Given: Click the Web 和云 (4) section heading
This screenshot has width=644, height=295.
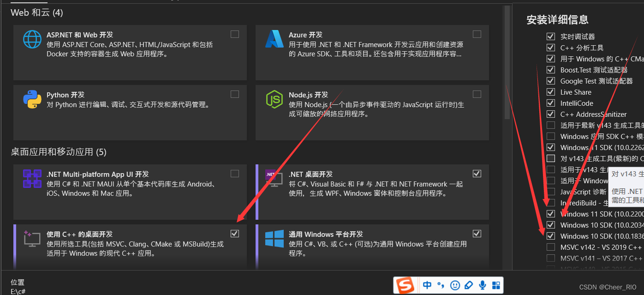Looking at the screenshot, I should (37, 12).
